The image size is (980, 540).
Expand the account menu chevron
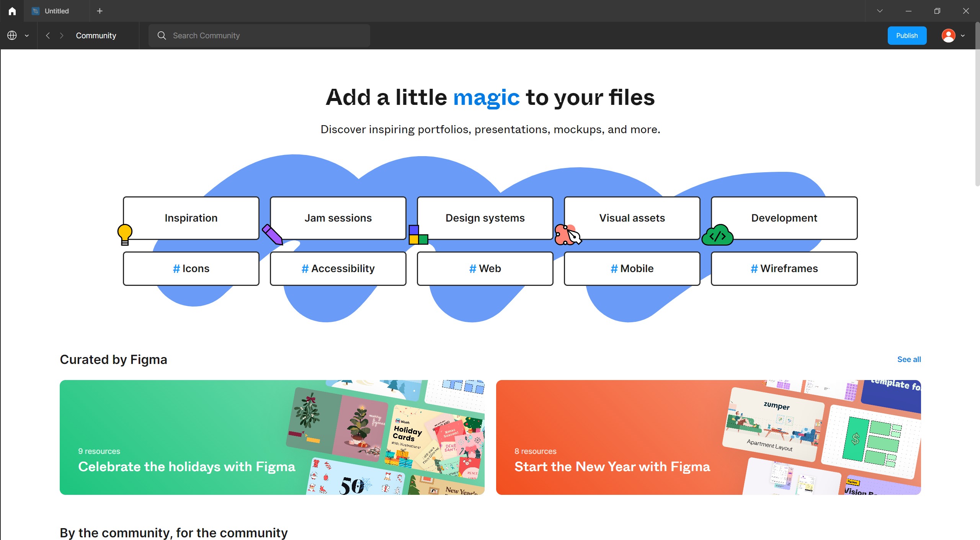tap(963, 36)
